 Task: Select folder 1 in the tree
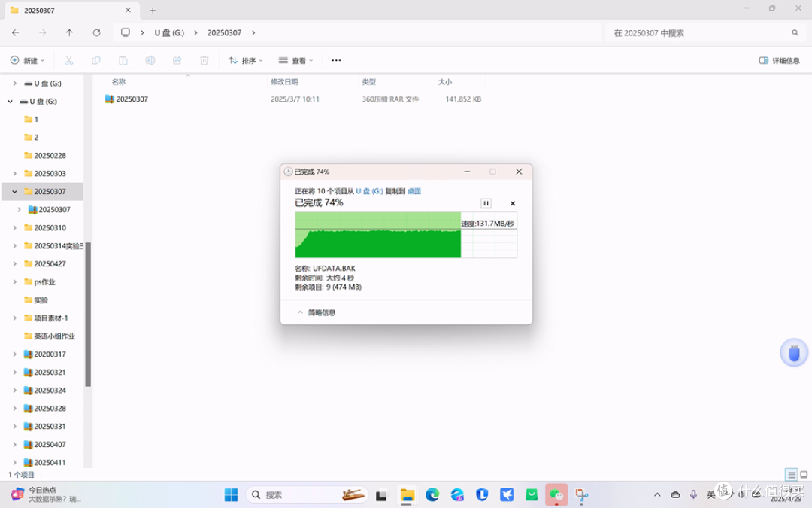(x=32, y=119)
